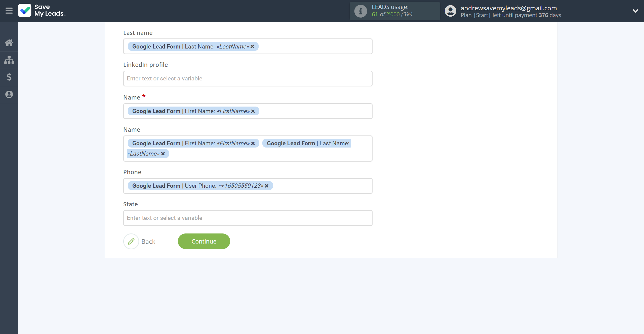This screenshot has height=334, width=644.
Task: Remove LastName tag from Last name field
Action: [252, 46]
